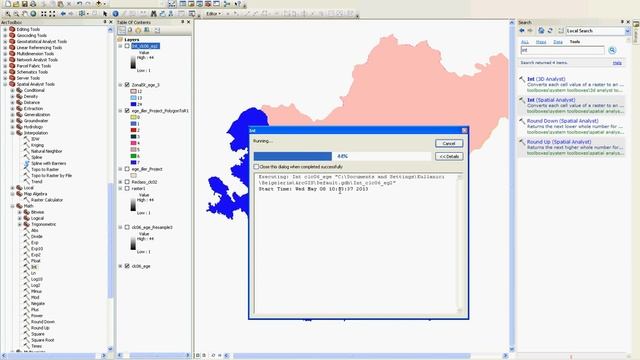Open the Editor dropdown menu
Viewport: 640px width, 360px height.
click(213, 14)
